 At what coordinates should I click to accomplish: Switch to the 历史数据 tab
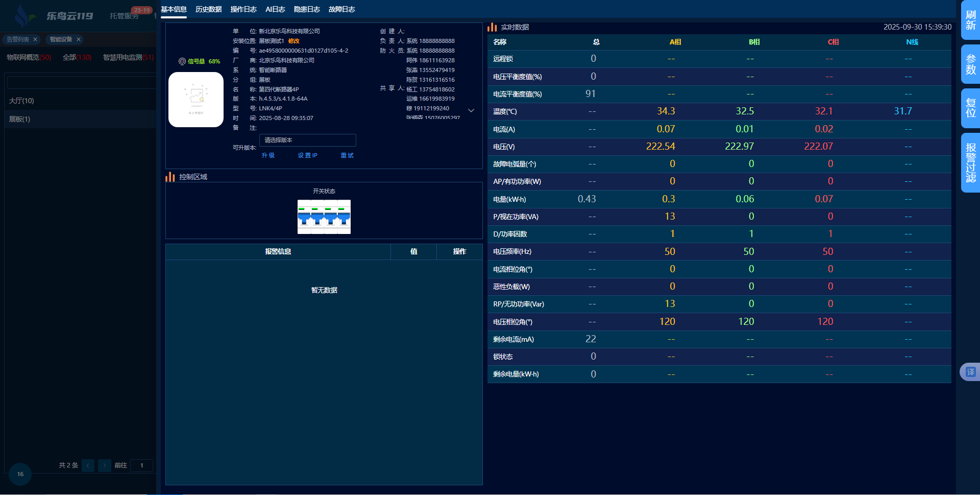point(208,9)
